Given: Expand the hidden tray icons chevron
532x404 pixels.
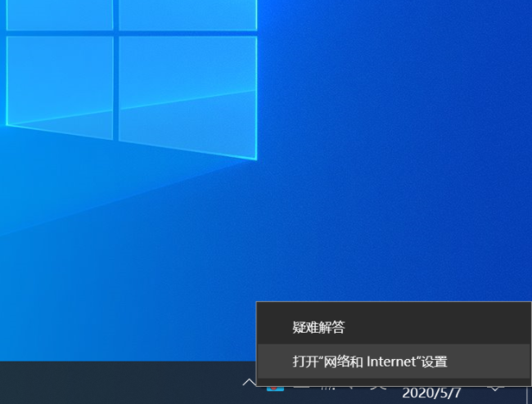Looking at the screenshot, I should click(x=248, y=382).
